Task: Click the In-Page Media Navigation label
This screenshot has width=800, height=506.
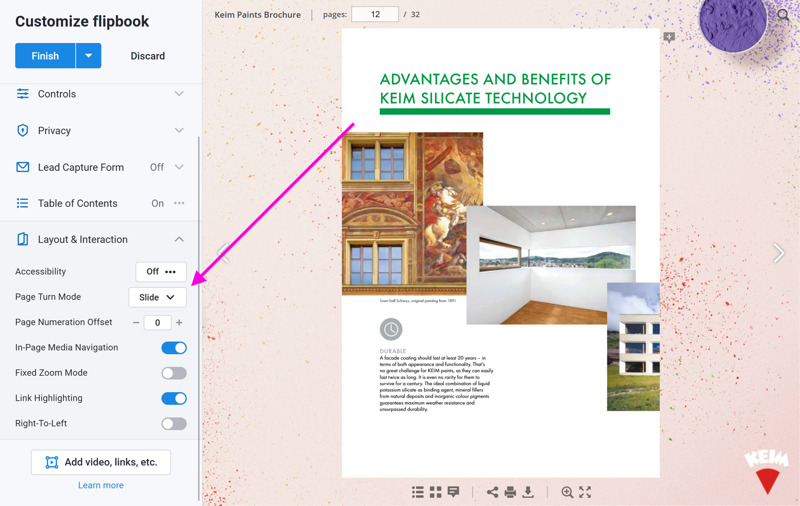Action: (x=66, y=347)
